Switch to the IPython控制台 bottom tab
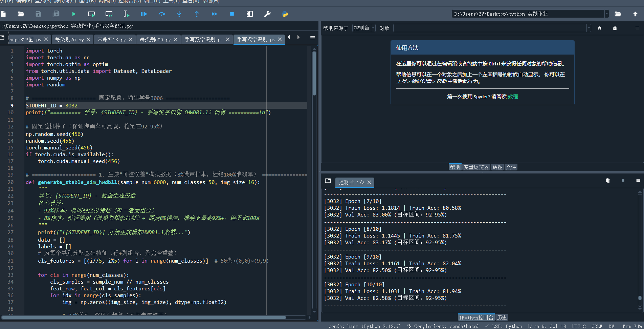Viewport: 644px width, 329px height. (476, 317)
